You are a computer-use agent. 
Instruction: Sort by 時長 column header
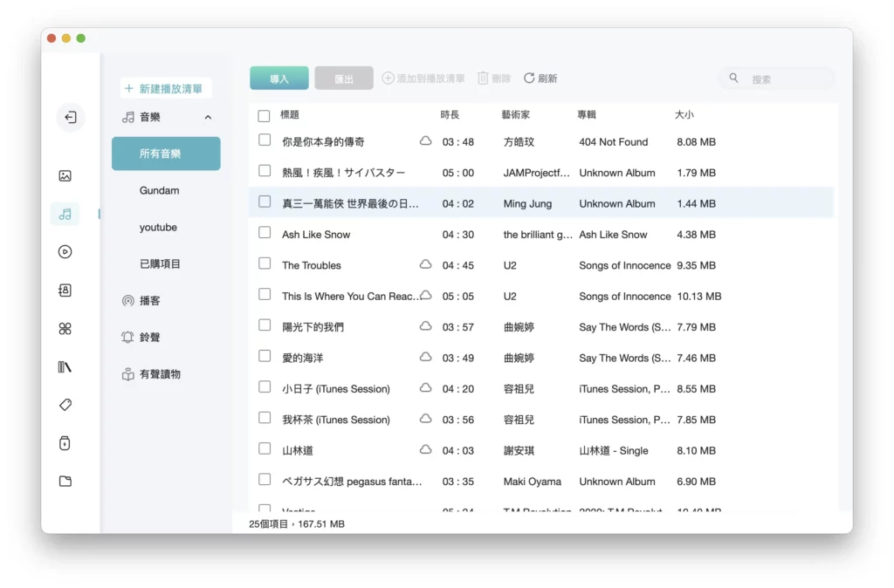pyautogui.click(x=450, y=114)
